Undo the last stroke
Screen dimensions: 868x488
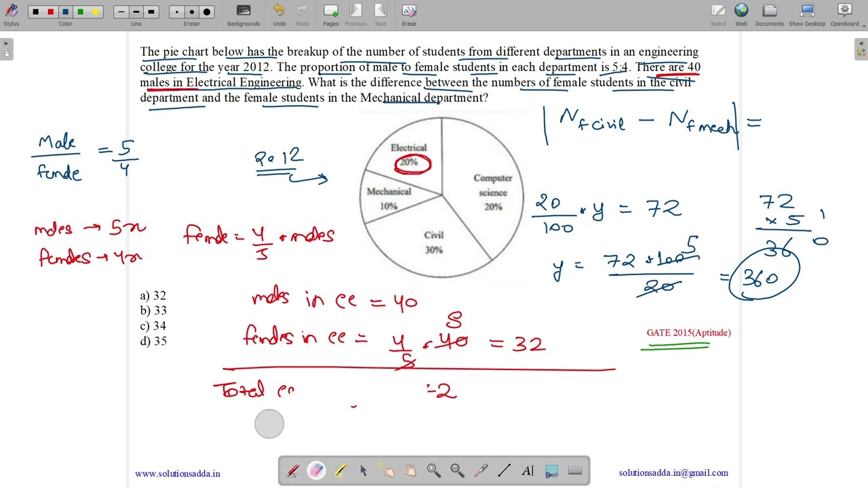point(279,14)
